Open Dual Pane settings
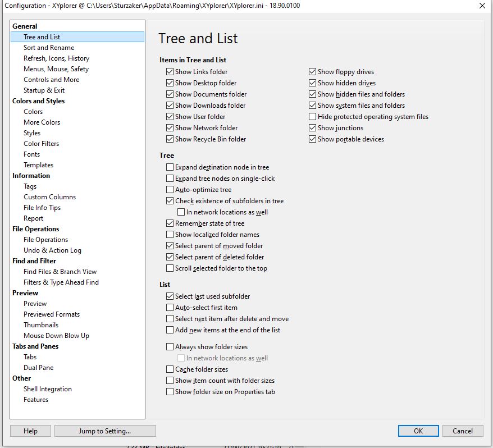 38,368
